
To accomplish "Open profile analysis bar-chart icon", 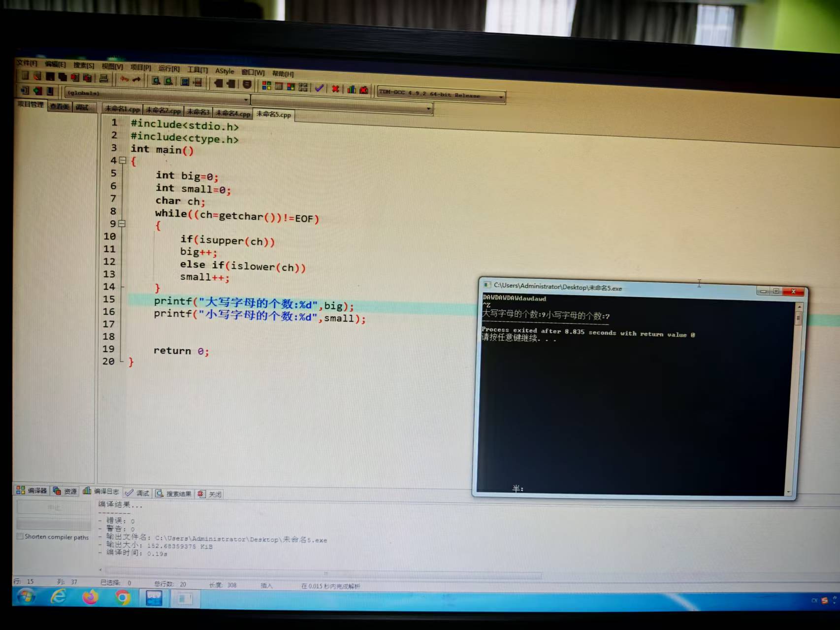I will pyautogui.click(x=352, y=89).
